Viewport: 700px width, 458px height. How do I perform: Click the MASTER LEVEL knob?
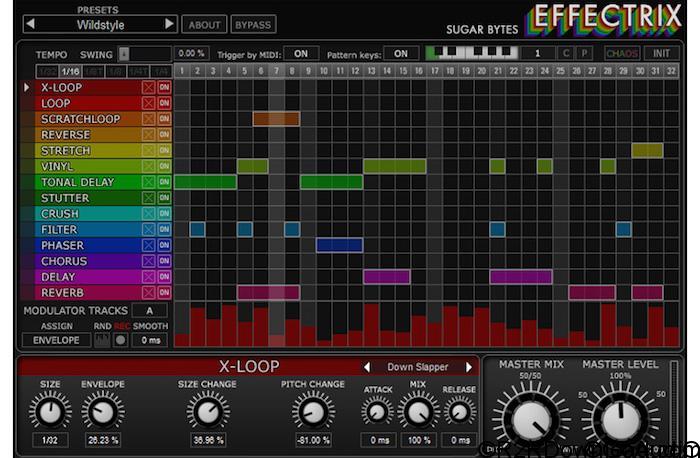(x=621, y=420)
